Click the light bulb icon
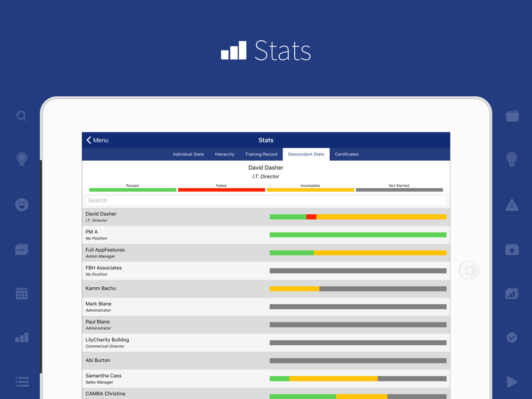The image size is (532, 399). pyautogui.click(x=512, y=159)
